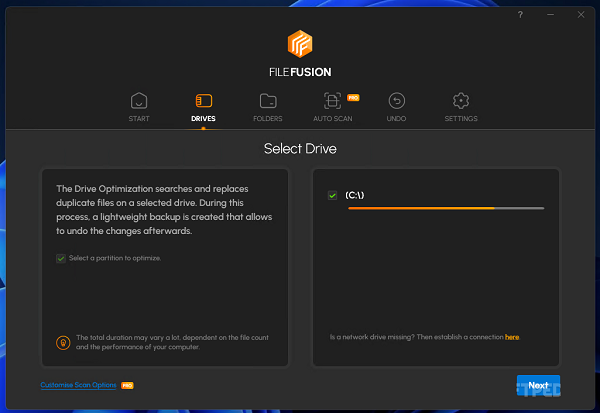Screen dimensions: 600x413
Task: Click 'The total duration may vary' note
Action: 172,342
